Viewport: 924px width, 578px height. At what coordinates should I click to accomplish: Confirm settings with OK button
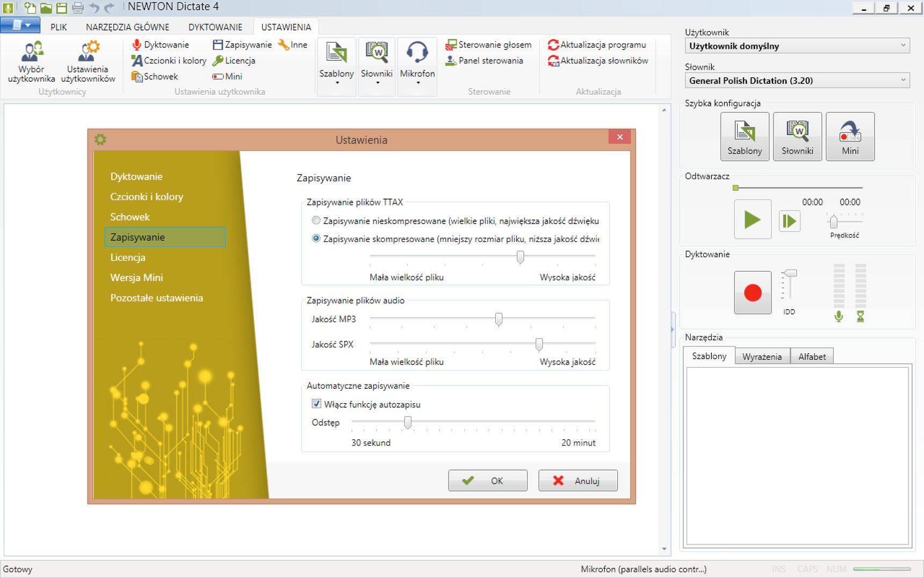[488, 481]
